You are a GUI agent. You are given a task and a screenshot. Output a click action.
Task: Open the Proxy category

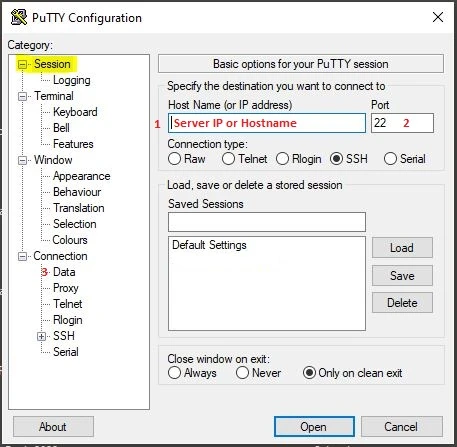(x=66, y=288)
